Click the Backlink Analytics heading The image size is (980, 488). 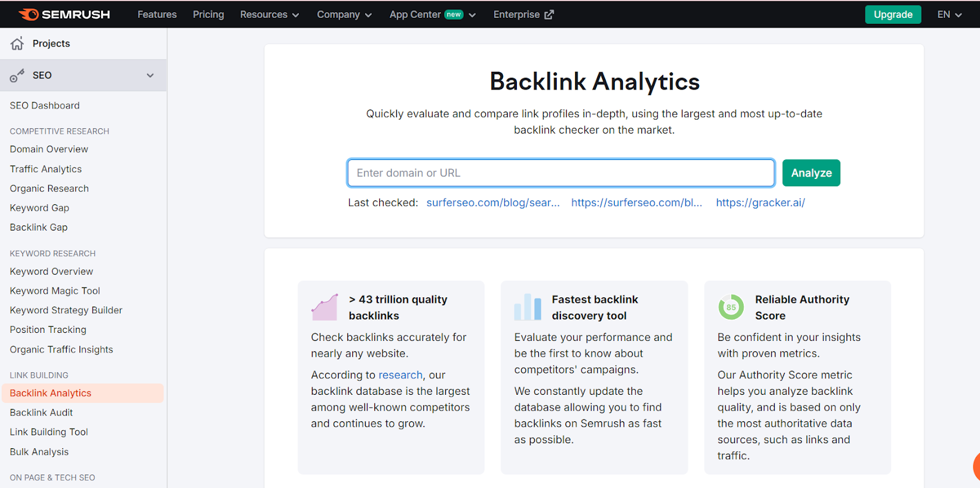tap(595, 82)
